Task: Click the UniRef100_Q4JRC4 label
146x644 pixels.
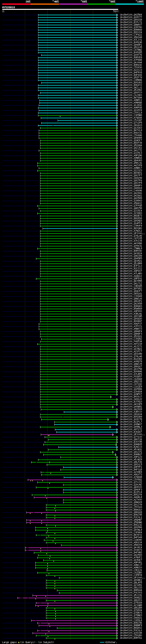Action: pyautogui.click(x=131, y=548)
